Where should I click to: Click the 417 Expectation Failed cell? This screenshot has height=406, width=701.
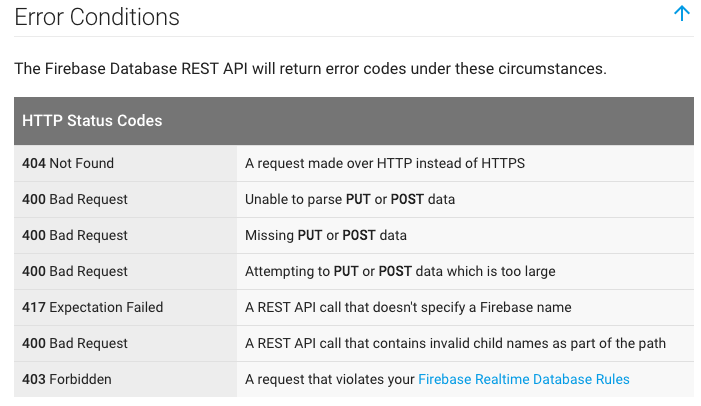click(125, 307)
